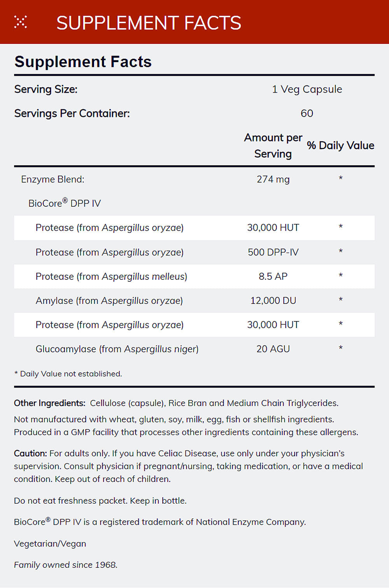The image size is (389, 588).
Task: Select the 20 AGU amount
Action: tap(273, 349)
